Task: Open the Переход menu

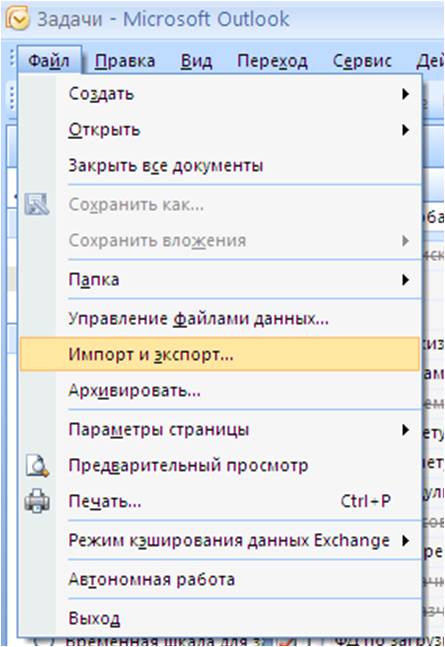Action: [272, 61]
